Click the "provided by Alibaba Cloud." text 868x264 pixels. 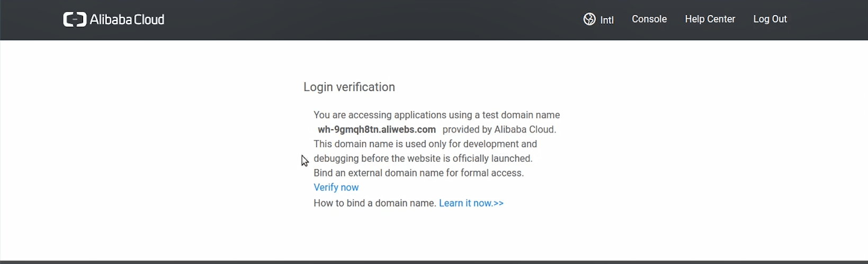tap(499, 129)
